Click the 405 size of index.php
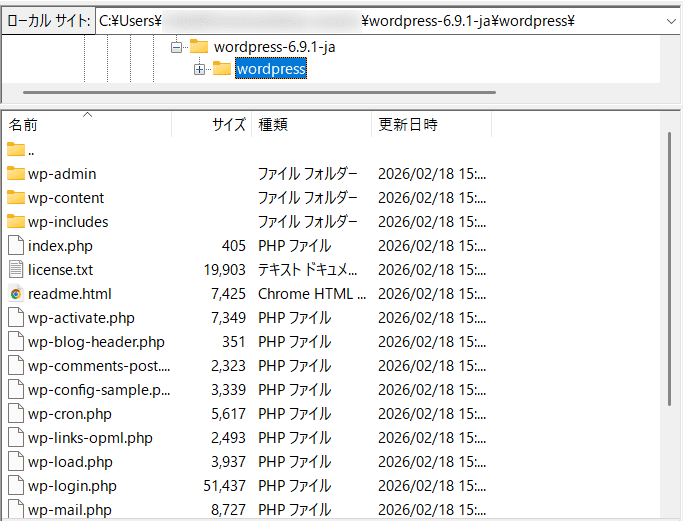683x521 pixels. click(234, 246)
